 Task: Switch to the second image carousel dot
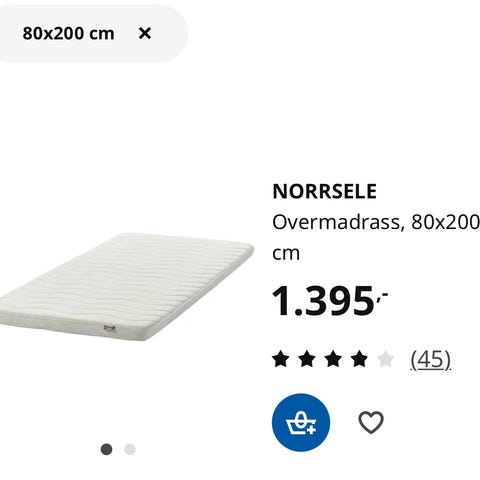(130, 449)
